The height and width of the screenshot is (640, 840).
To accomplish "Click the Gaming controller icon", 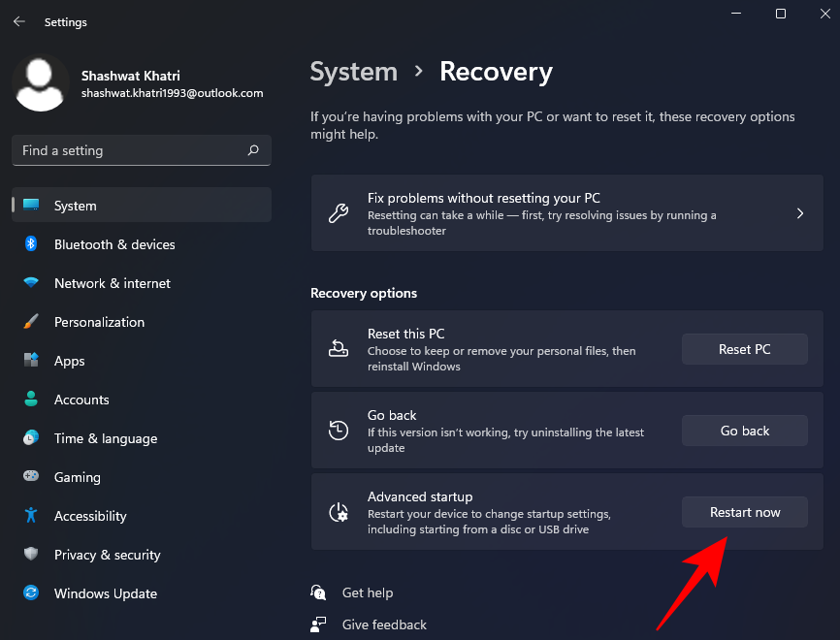I will (x=31, y=477).
